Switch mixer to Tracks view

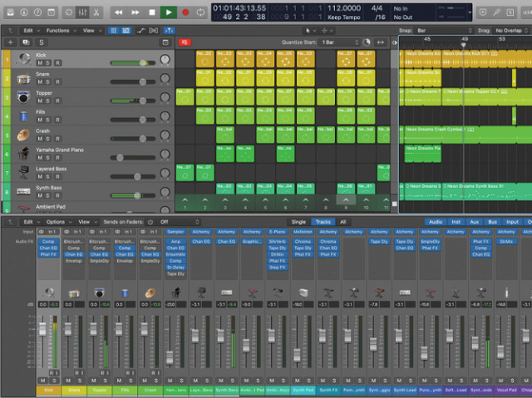[323, 222]
